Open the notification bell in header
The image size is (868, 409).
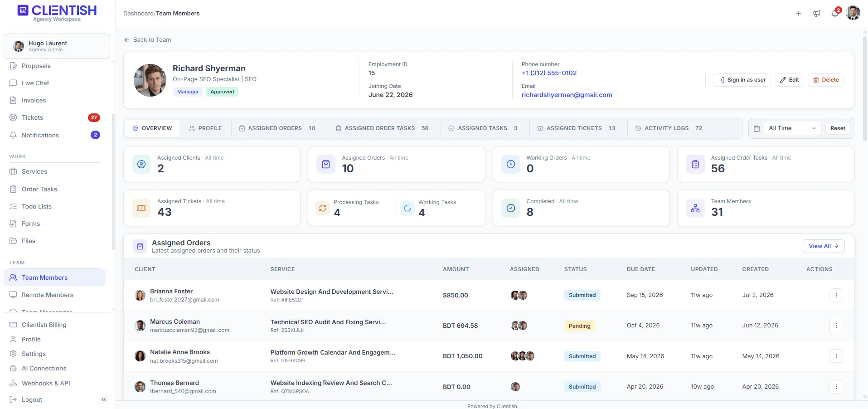point(835,14)
